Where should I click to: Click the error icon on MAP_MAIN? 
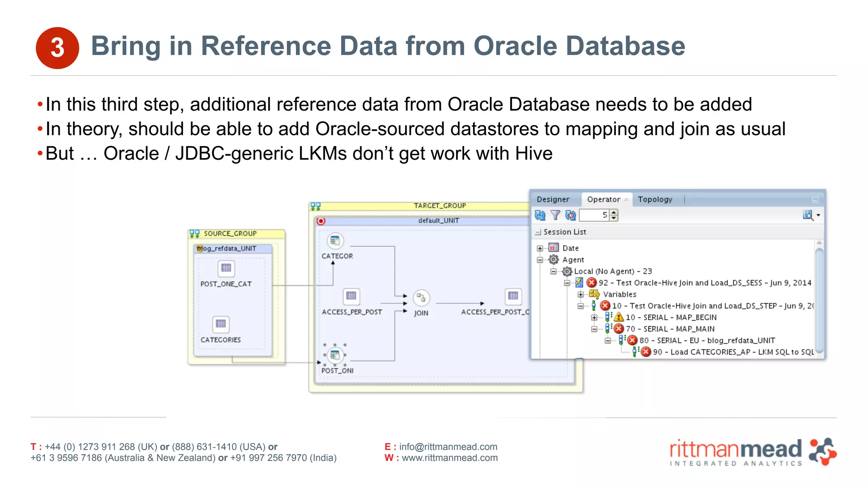(x=619, y=329)
